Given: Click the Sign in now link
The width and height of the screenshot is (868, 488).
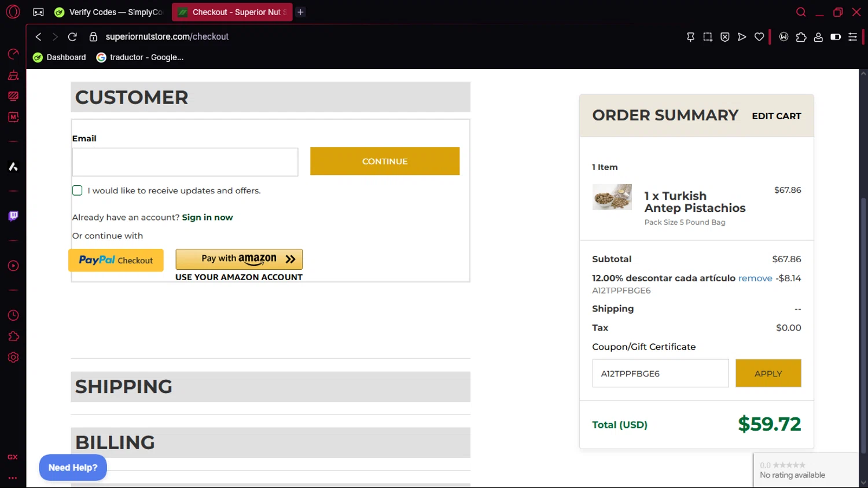Looking at the screenshot, I should [207, 217].
